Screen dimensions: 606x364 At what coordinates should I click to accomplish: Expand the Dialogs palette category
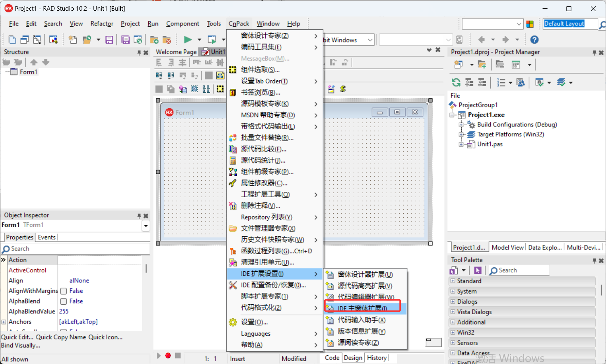click(x=453, y=301)
